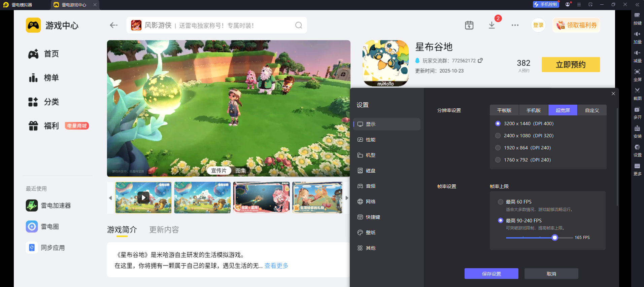Collapse the right sidebar with double-chevron
This screenshot has height=287, width=644.
[x=637, y=5]
